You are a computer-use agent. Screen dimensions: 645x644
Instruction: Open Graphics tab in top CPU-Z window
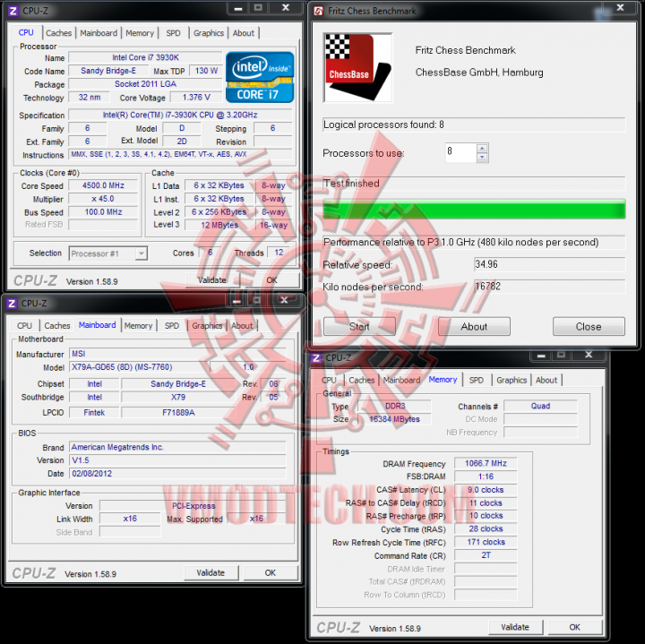pos(209,33)
